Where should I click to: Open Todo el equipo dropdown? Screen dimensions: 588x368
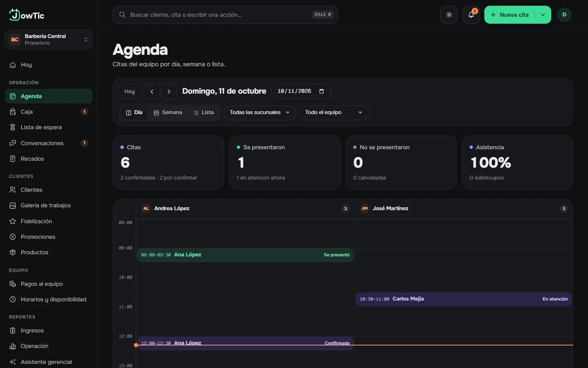click(x=334, y=112)
